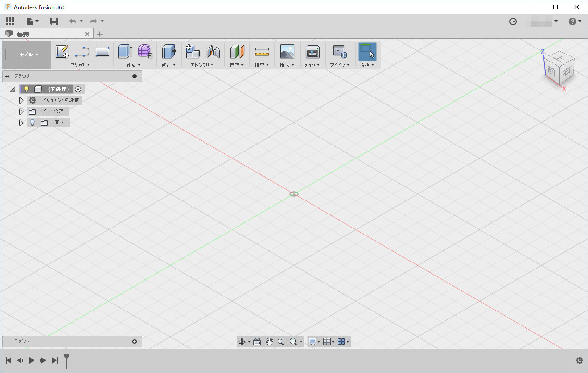Select the Joint tool icon
Viewport: 588px width, 373px height.
(x=213, y=51)
